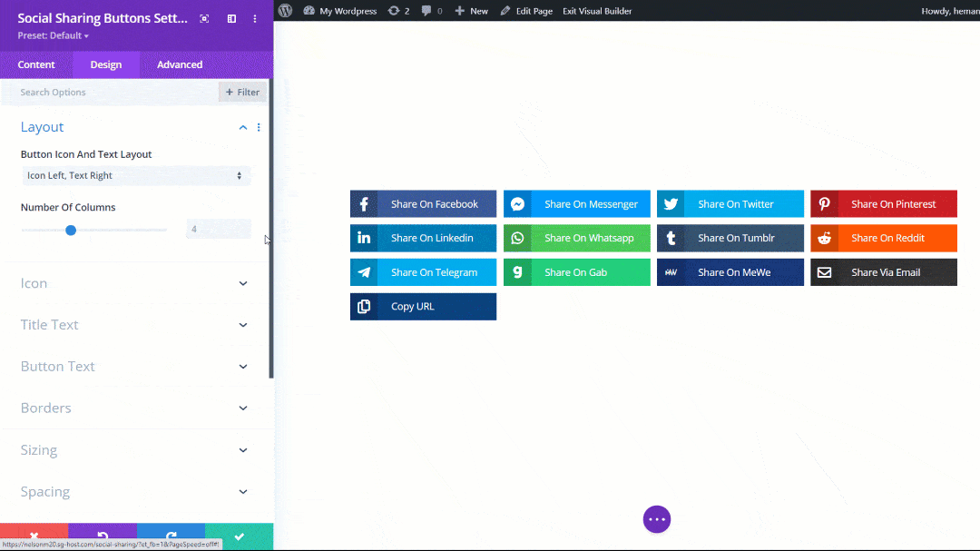Click Edit Page in admin bar
The height and width of the screenshot is (551, 980).
(526, 11)
